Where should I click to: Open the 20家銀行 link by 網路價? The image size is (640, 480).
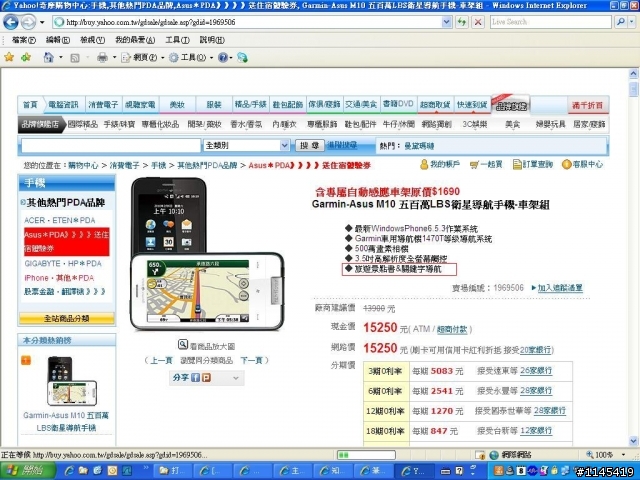[x=535, y=350]
